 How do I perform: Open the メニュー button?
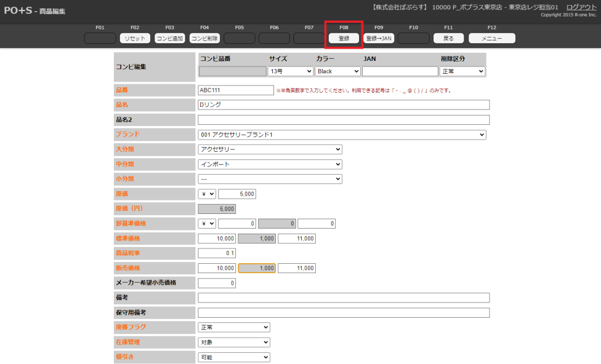tap(491, 38)
